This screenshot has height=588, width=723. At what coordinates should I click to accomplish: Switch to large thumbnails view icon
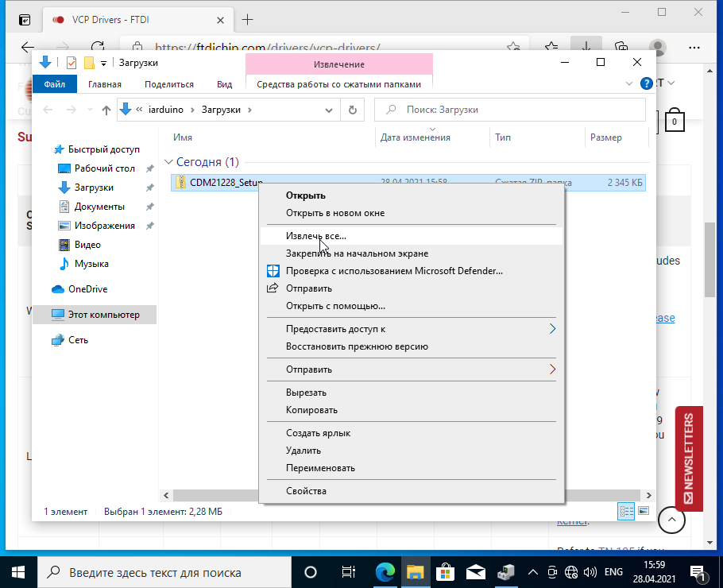644,511
